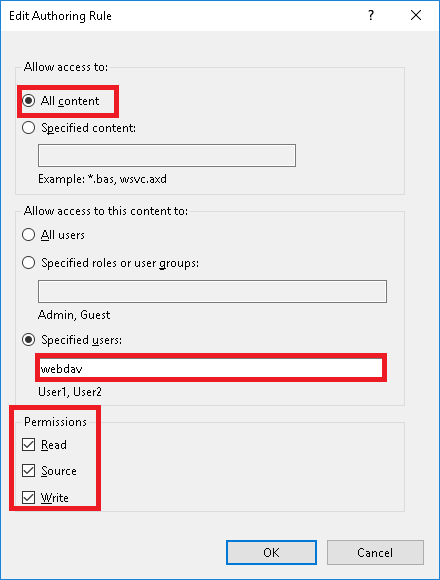
Task: Disable the Write permission checkbox
Action: coord(28,498)
